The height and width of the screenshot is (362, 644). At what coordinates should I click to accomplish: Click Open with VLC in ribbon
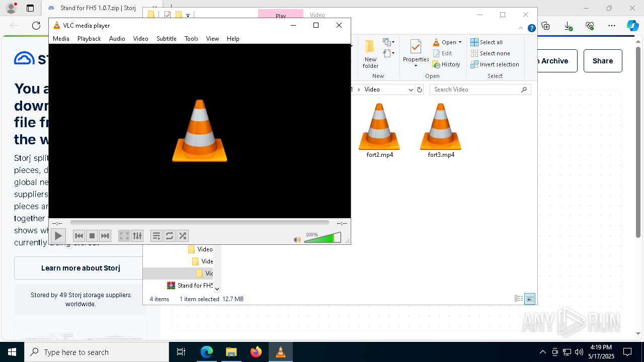tap(445, 42)
